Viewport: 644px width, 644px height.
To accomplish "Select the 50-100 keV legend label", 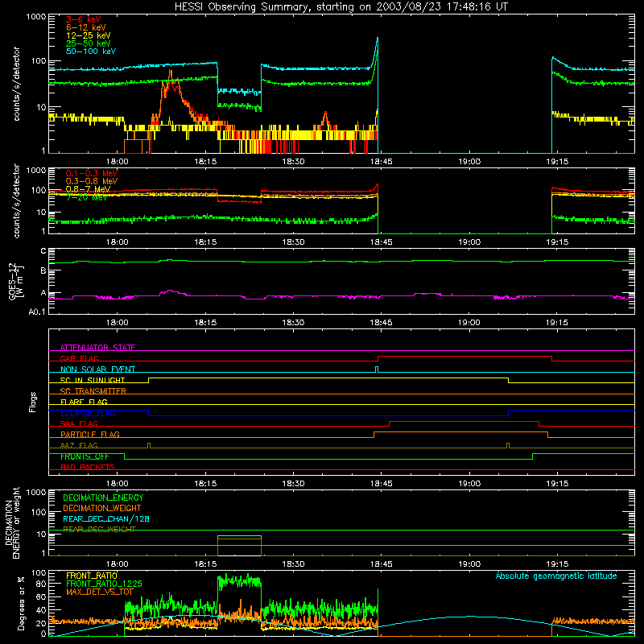I will [x=91, y=52].
